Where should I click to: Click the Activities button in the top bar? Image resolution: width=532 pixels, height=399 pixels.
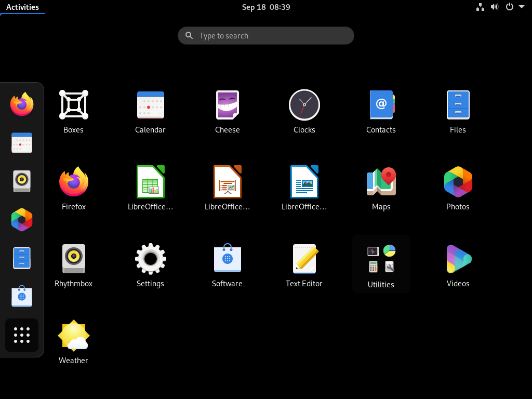pyautogui.click(x=22, y=7)
